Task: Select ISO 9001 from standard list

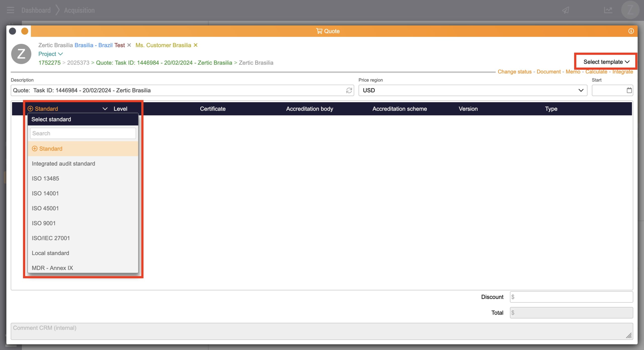Action: (x=44, y=223)
